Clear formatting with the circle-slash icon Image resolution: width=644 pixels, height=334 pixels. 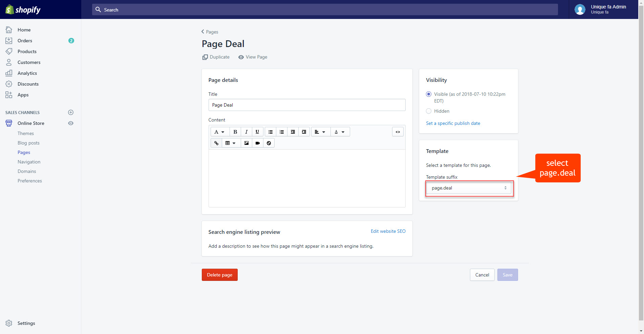coord(269,143)
